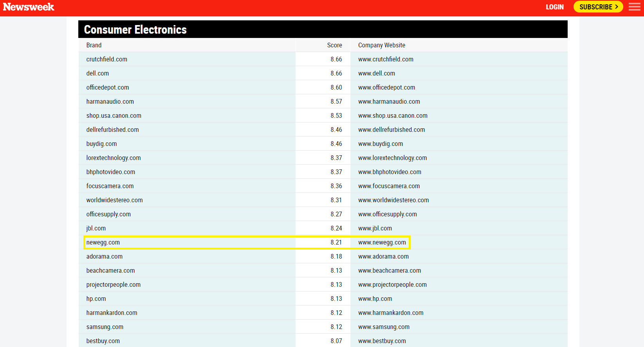Click the LOGIN link
Screen dimensions: 644x347
tap(555, 7)
